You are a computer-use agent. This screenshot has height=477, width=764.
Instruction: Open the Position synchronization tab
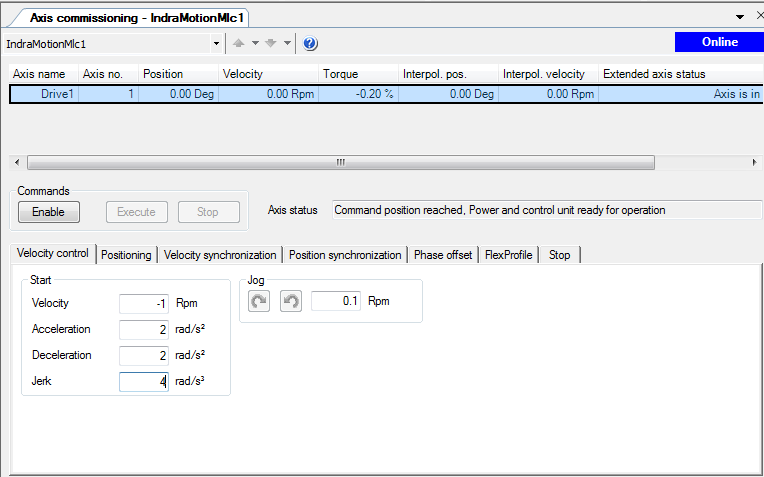click(x=345, y=255)
